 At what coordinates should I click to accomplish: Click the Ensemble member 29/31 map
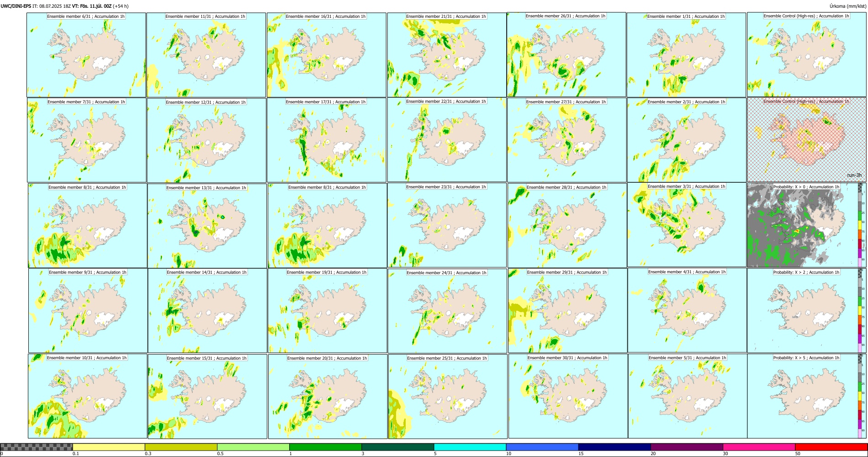[568, 311]
